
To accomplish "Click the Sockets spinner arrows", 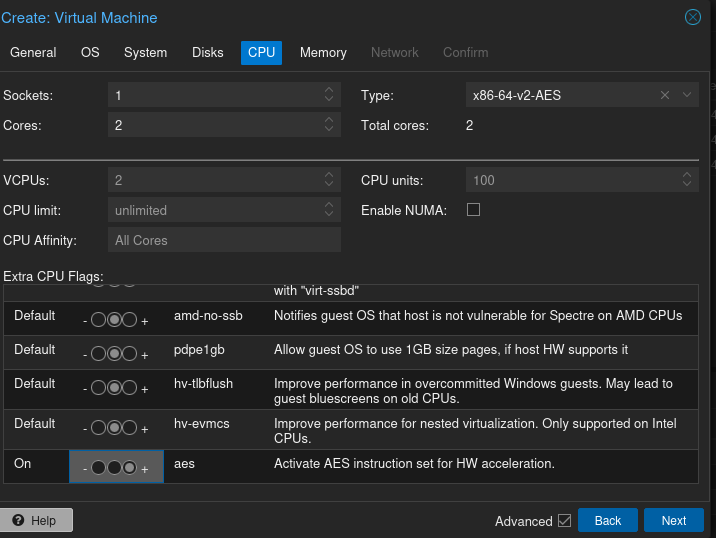I will 329,96.
